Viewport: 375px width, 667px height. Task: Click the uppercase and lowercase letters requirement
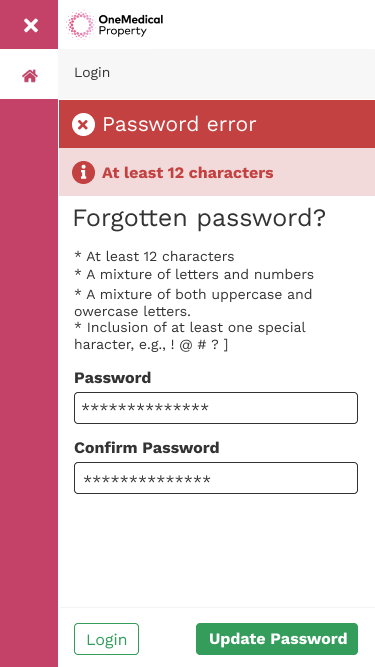(193, 303)
